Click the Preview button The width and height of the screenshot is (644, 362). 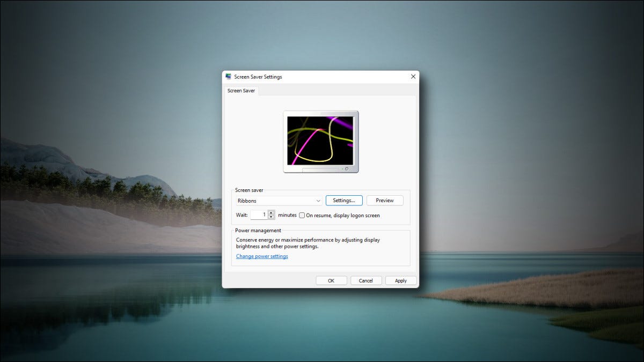point(385,201)
